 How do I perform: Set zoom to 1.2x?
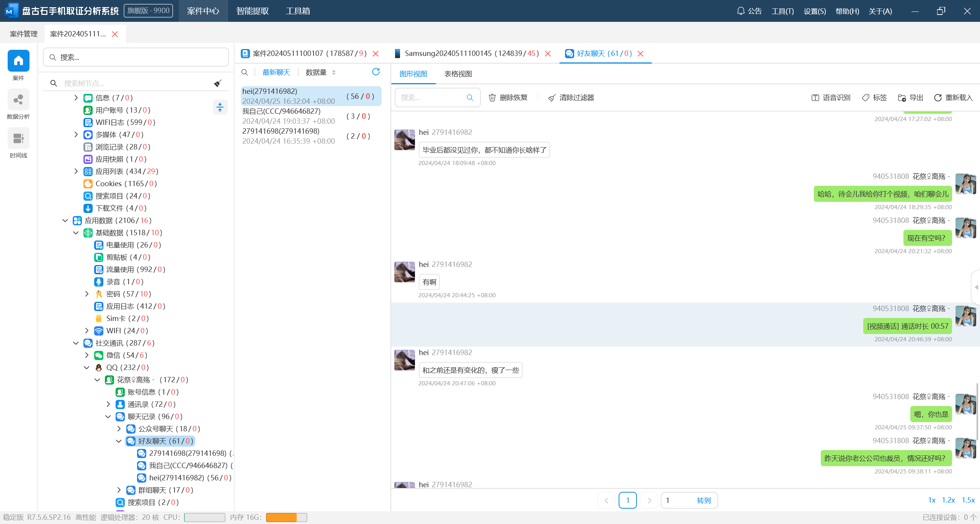tap(948, 500)
